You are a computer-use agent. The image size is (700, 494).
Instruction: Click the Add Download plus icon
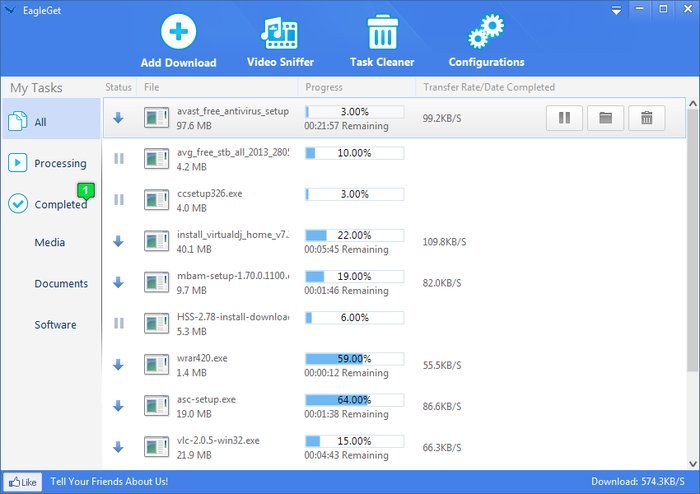point(178,32)
